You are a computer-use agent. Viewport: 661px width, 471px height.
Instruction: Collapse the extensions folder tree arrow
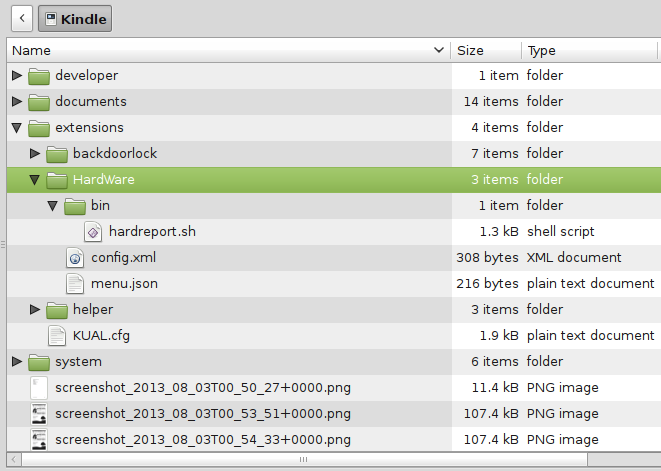coord(16,128)
